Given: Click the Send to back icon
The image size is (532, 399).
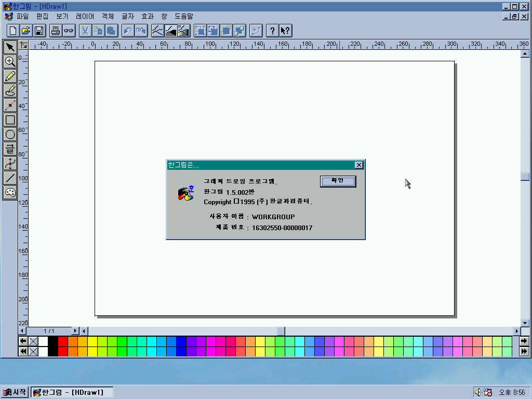Looking at the screenshot, I should [x=240, y=31].
